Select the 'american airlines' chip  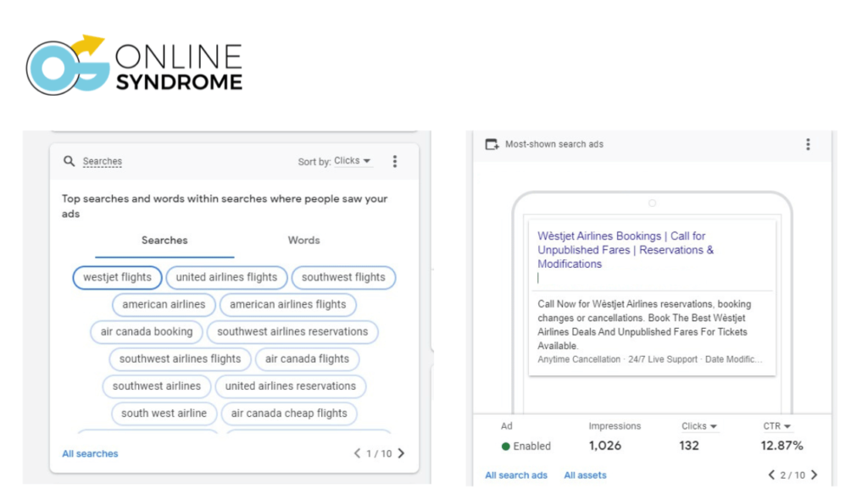coord(164,304)
